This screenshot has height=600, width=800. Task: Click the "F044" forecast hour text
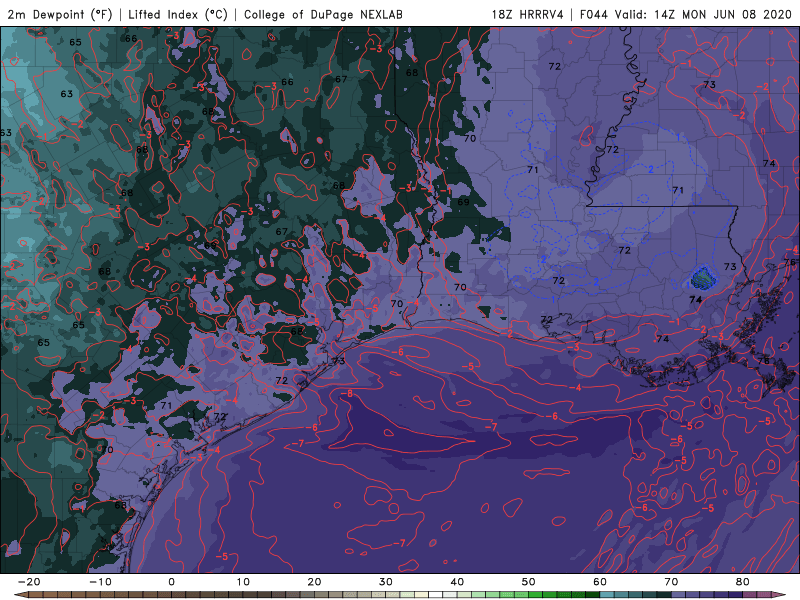point(593,14)
